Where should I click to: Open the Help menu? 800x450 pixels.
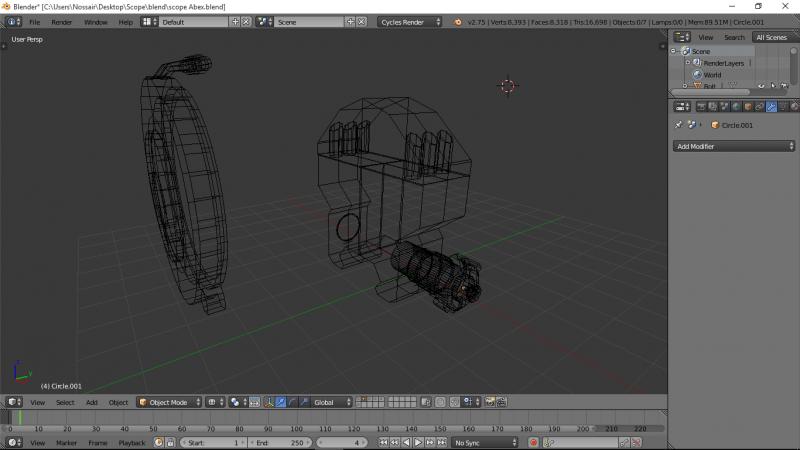pos(125,22)
